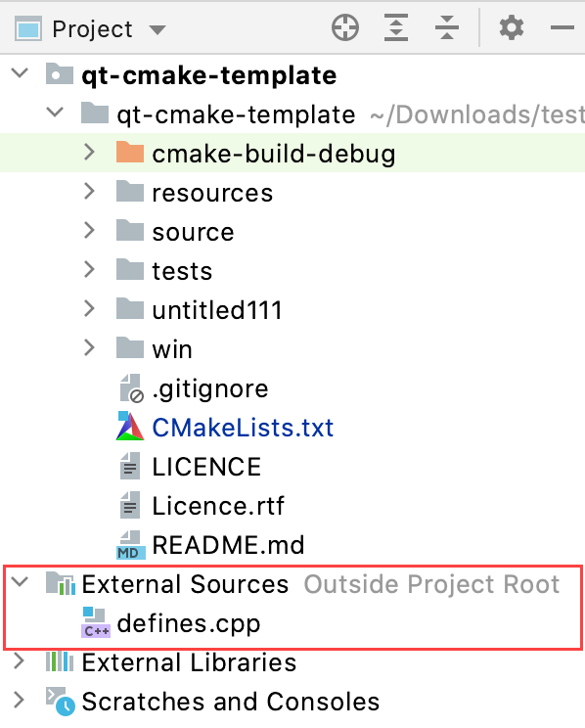Click the defines.cpp C++ file icon
Viewport: 585px width, 728px height.
coord(96,622)
